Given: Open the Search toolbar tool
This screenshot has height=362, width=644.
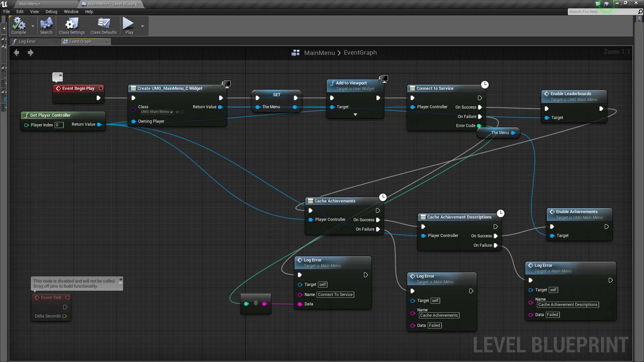Looking at the screenshot, I should point(46,26).
